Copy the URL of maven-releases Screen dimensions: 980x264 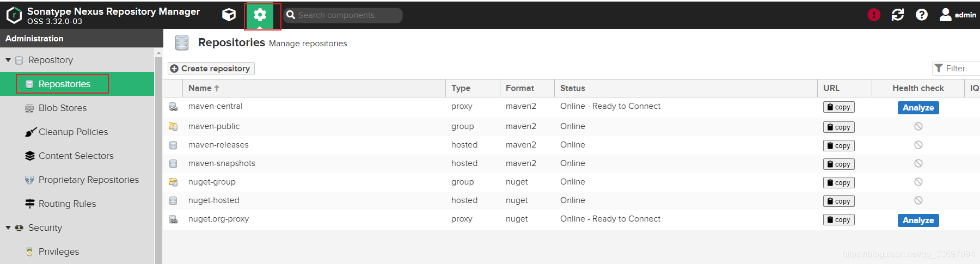838,145
